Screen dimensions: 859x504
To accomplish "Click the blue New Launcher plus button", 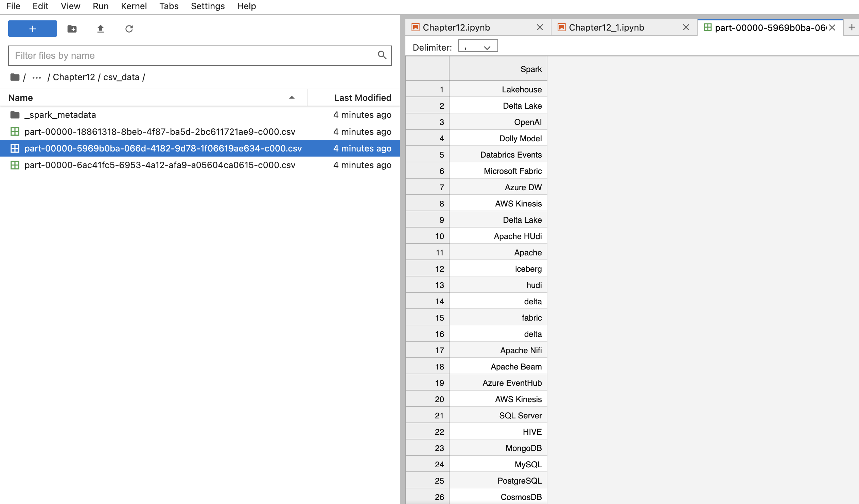I will point(32,29).
